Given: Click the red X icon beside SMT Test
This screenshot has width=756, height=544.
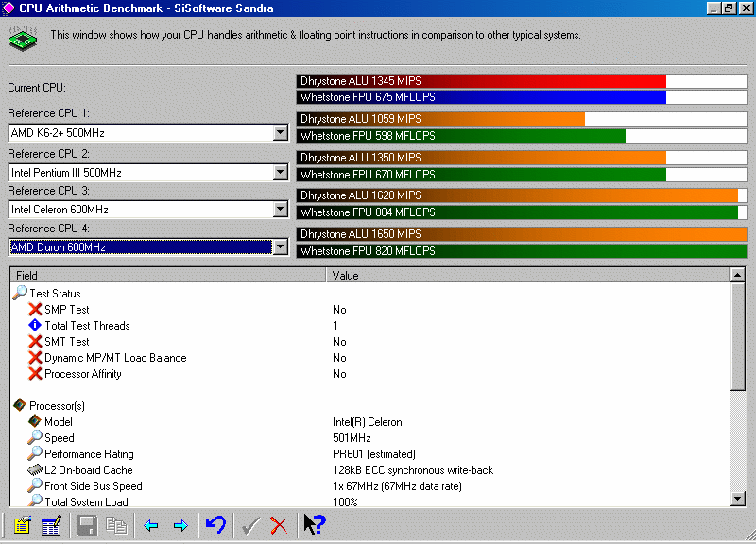Looking at the screenshot, I should (35, 342).
